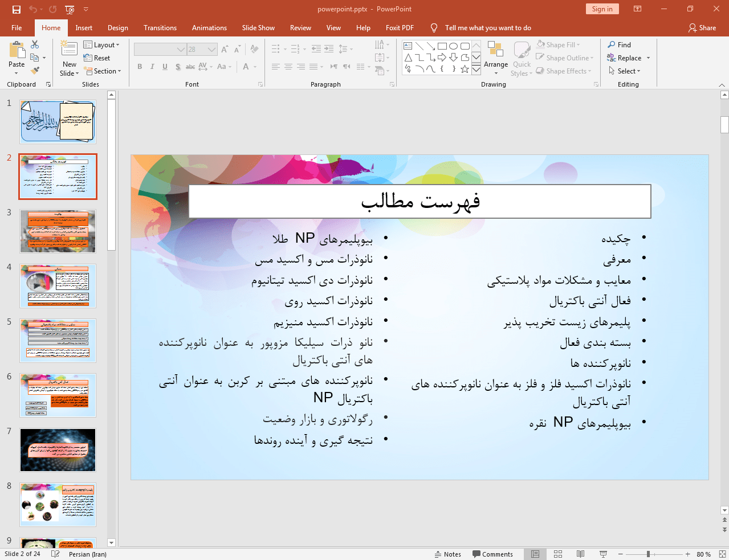Expand the Layout dropdown
The image size is (729, 560).
[101, 45]
